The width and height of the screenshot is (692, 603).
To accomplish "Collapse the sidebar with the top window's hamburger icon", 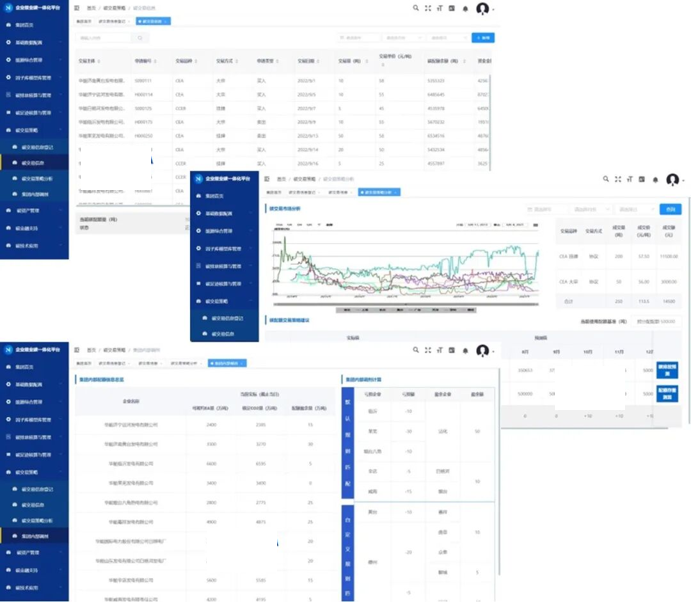I will coord(78,8).
